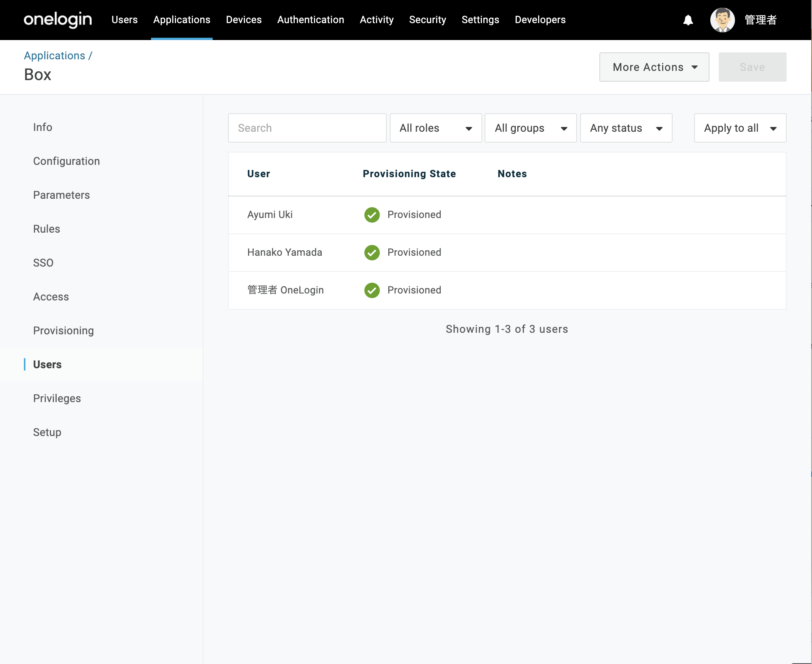This screenshot has width=812, height=664.
Task: Open the Users top menu
Action: tap(124, 20)
